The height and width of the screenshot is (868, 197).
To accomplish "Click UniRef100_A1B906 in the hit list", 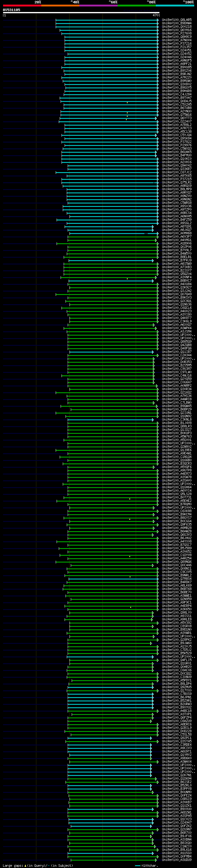I will pos(176,243).
